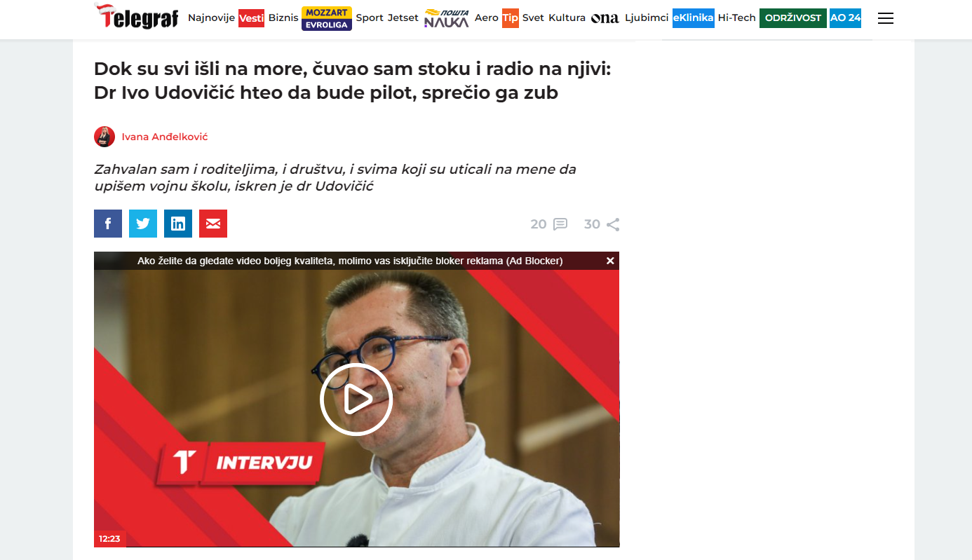Open Mozzart Evroliga section
This screenshot has height=560, width=972.
tap(327, 18)
